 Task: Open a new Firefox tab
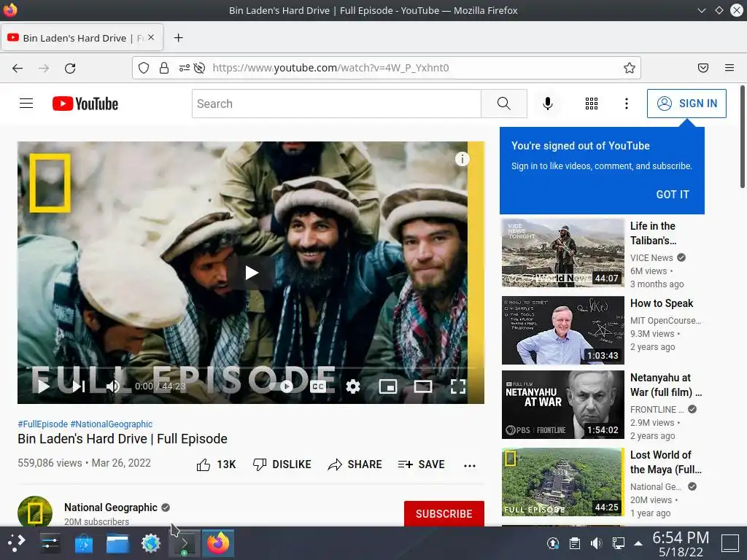(178, 38)
